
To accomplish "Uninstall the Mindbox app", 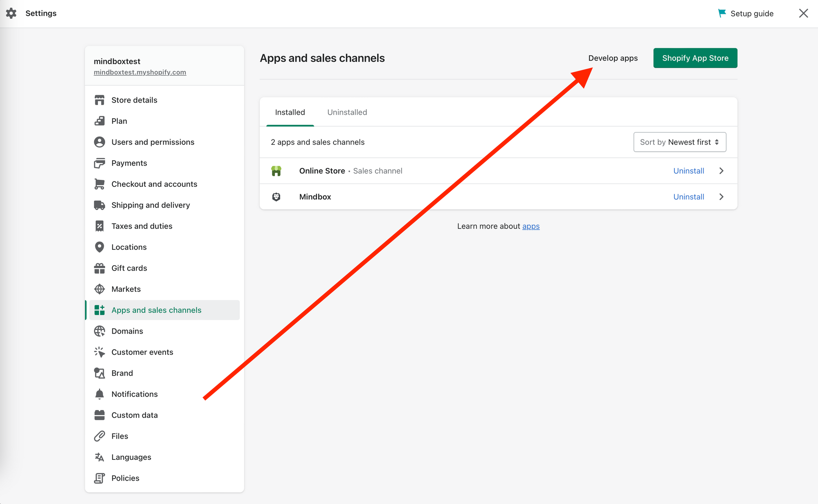I will [x=689, y=197].
